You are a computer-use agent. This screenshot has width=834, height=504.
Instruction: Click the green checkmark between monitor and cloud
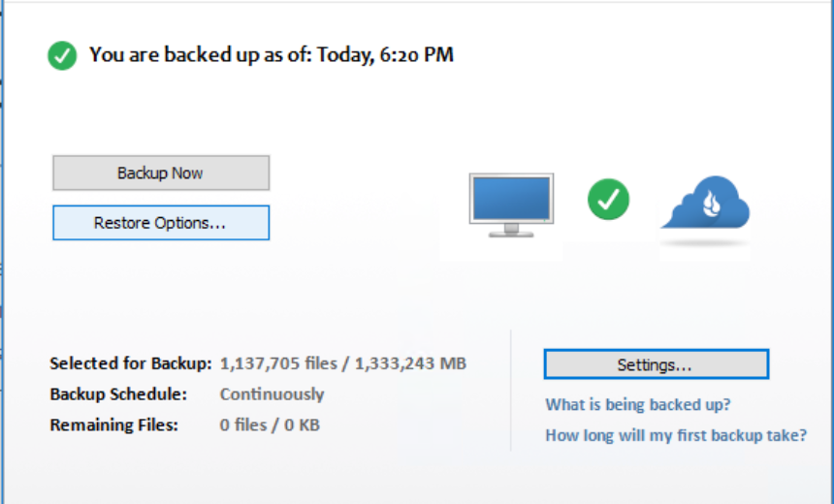[x=608, y=200]
